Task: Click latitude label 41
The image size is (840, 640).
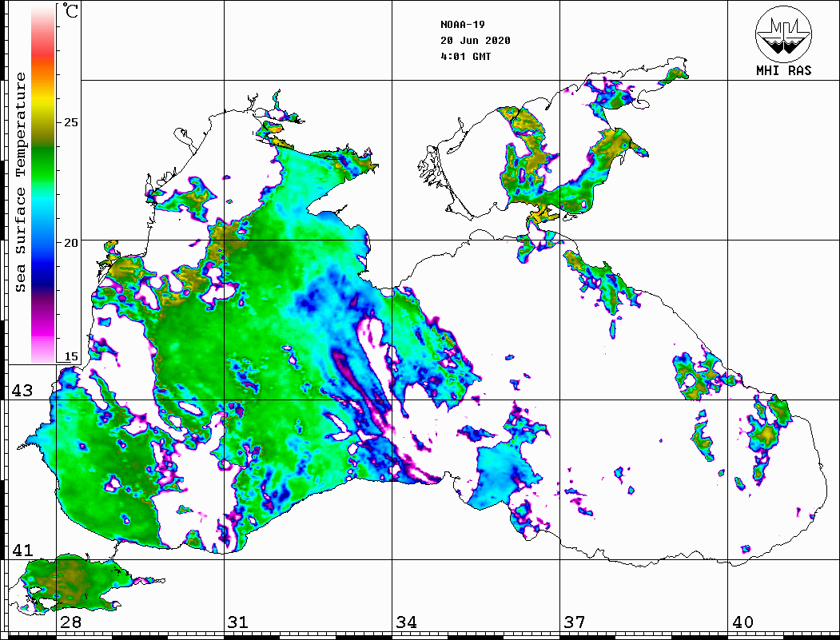Action: pyautogui.click(x=22, y=550)
